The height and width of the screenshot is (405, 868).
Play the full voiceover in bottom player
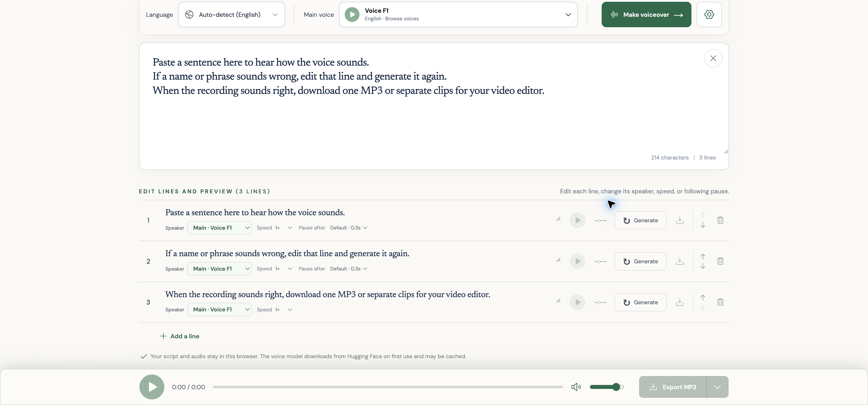click(152, 387)
